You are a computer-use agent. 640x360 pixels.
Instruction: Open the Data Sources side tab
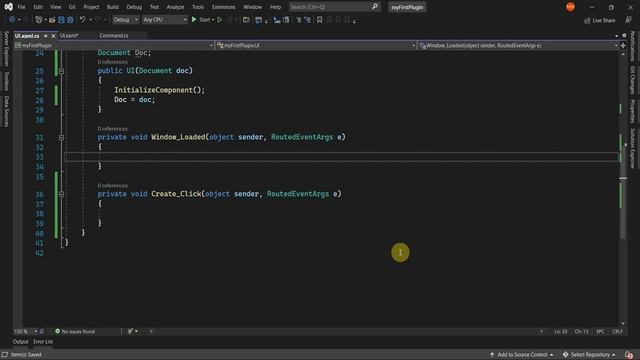(6, 111)
